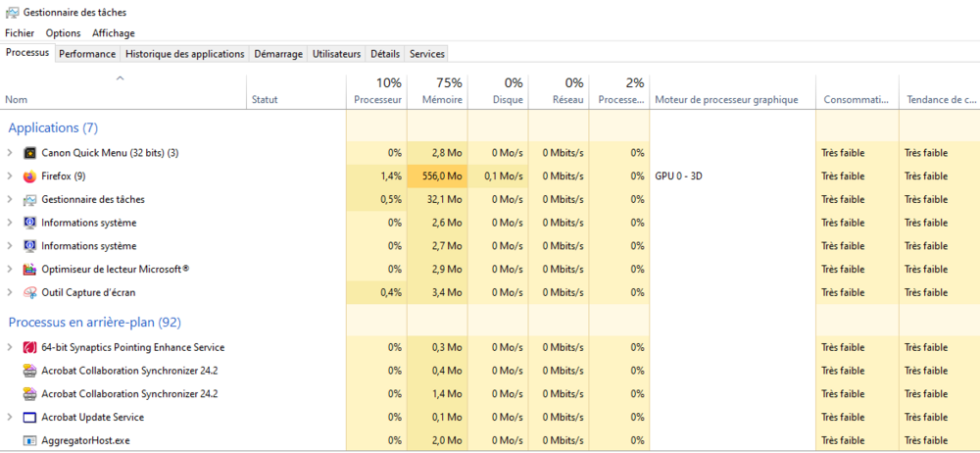Open the Options menu
Viewport: 980px width, 453px height.
pyautogui.click(x=63, y=33)
